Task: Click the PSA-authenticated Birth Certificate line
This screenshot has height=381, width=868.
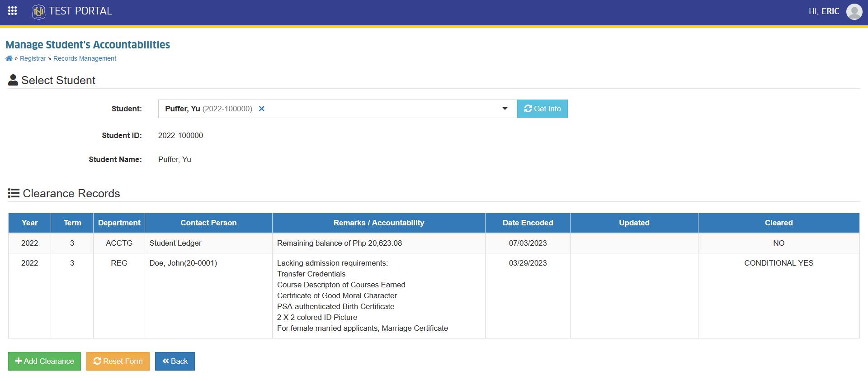Action: (x=335, y=306)
